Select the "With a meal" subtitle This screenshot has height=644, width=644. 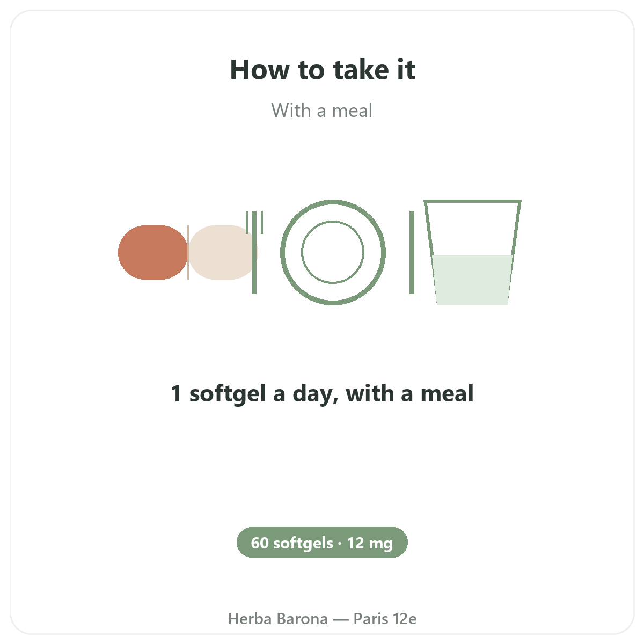pos(322,111)
